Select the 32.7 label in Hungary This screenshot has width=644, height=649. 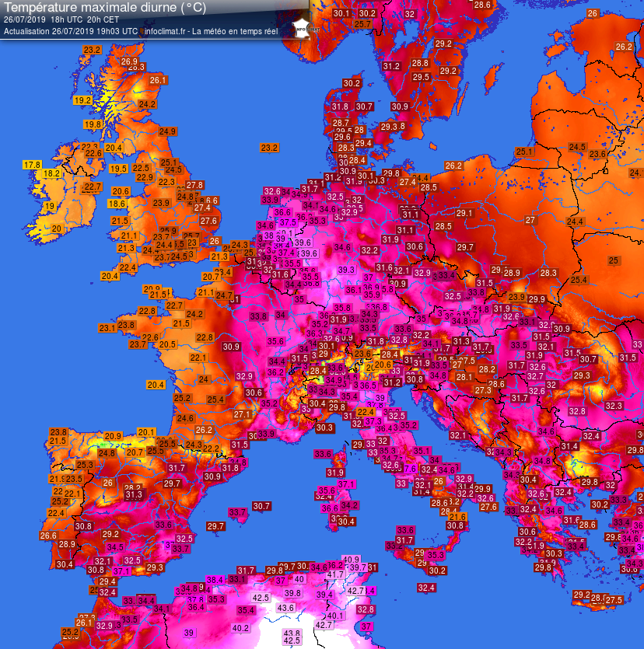point(535,376)
